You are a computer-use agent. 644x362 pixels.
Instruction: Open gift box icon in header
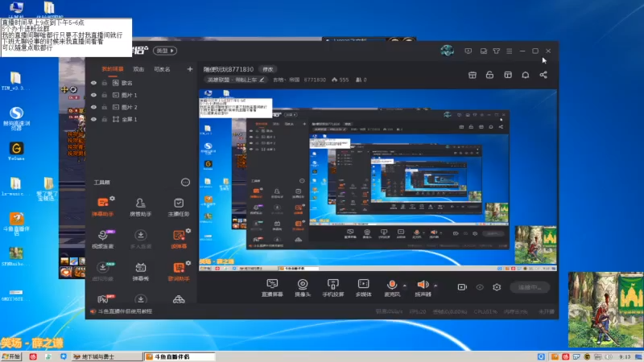pos(473,75)
